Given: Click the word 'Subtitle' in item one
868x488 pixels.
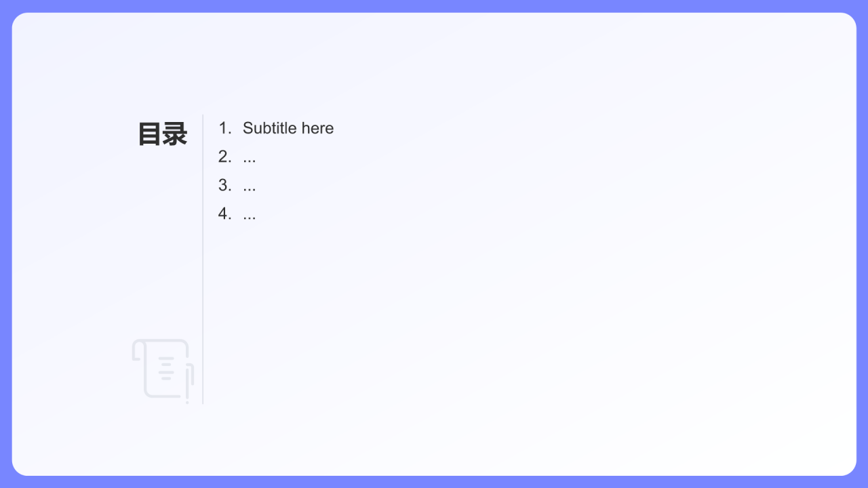Looking at the screenshot, I should tap(270, 128).
